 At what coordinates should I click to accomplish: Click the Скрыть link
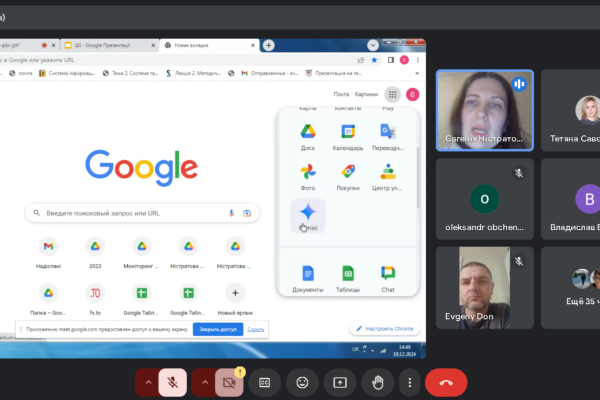click(256, 329)
